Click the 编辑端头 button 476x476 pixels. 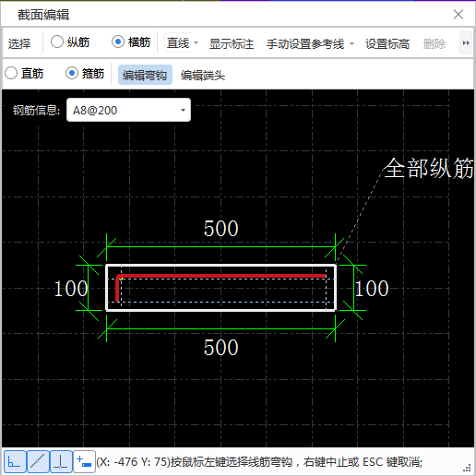203,75
